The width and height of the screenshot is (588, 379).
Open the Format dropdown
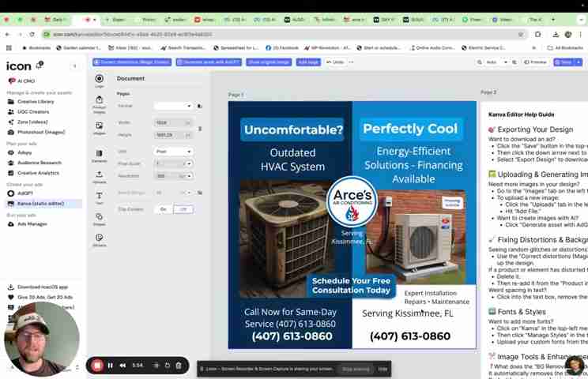click(x=173, y=106)
